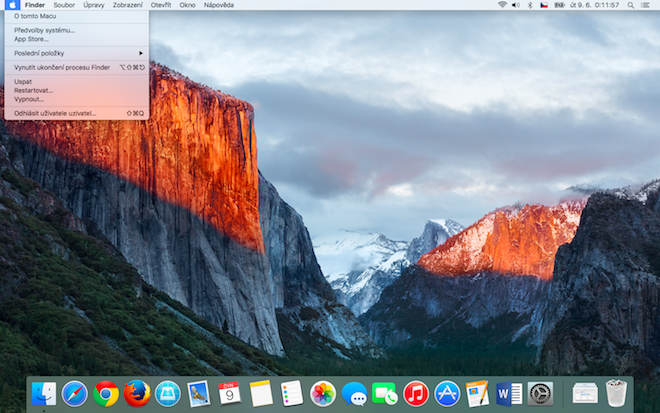
Task: Open the Wi-Fi status menu
Action: pos(502,5)
